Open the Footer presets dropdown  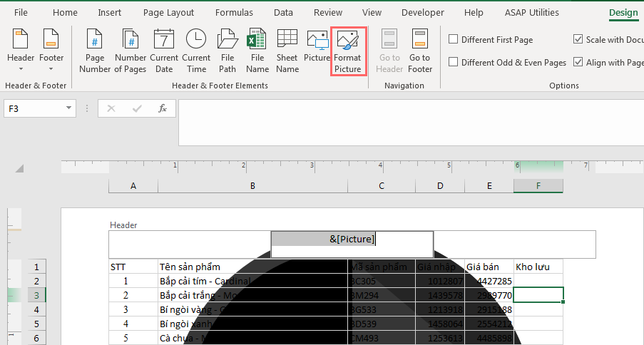tap(51, 51)
